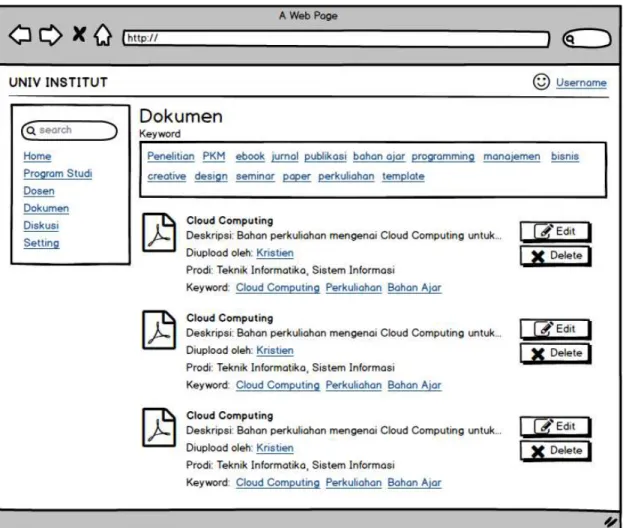
Task: Select Diskusi in the sidebar
Action: [x=41, y=225]
